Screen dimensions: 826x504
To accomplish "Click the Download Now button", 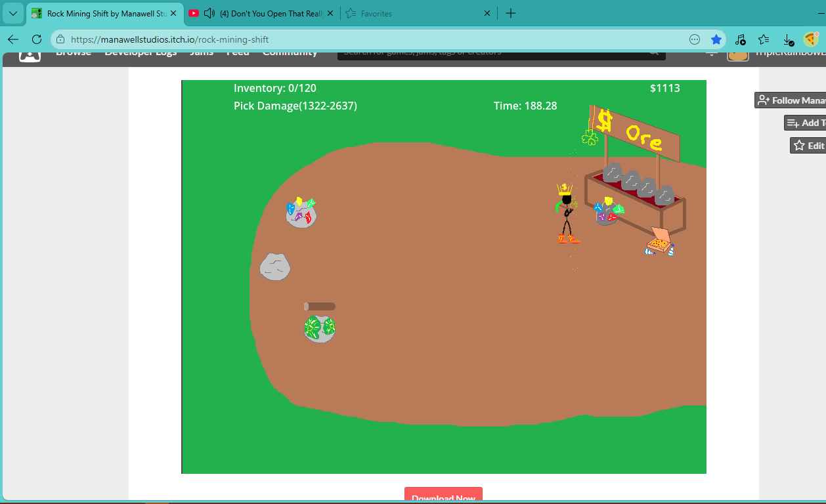I will pyautogui.click(x=443, y=495).
